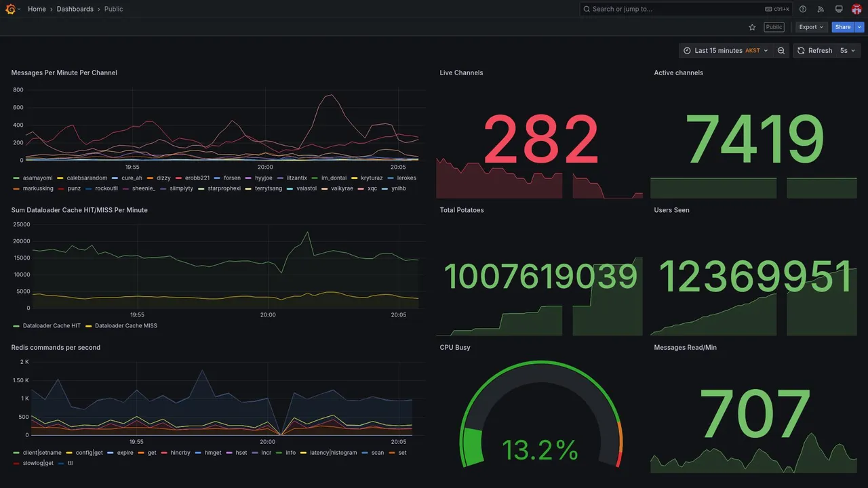Expand the arrow next to Share
Screen dimensions: 868x488
click(860, 27)
